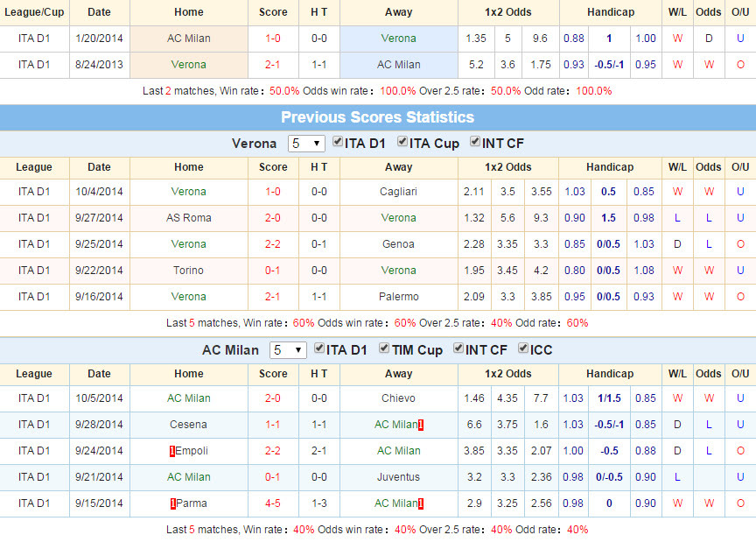
Task: Toggle the Verona INT CF checkbox
Action: pos(475,142)
